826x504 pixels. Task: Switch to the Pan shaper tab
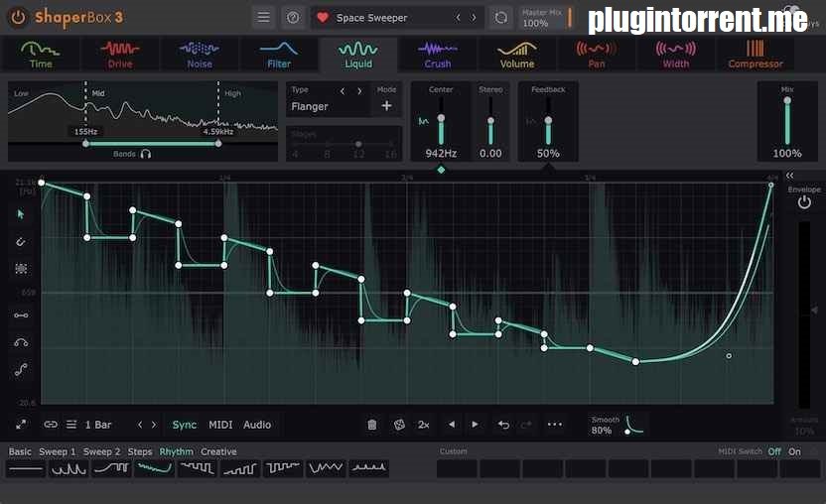point(597,55)
